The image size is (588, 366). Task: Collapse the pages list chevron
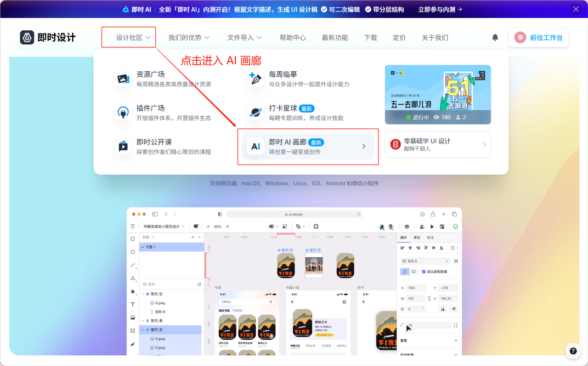[x=199, y=237]
